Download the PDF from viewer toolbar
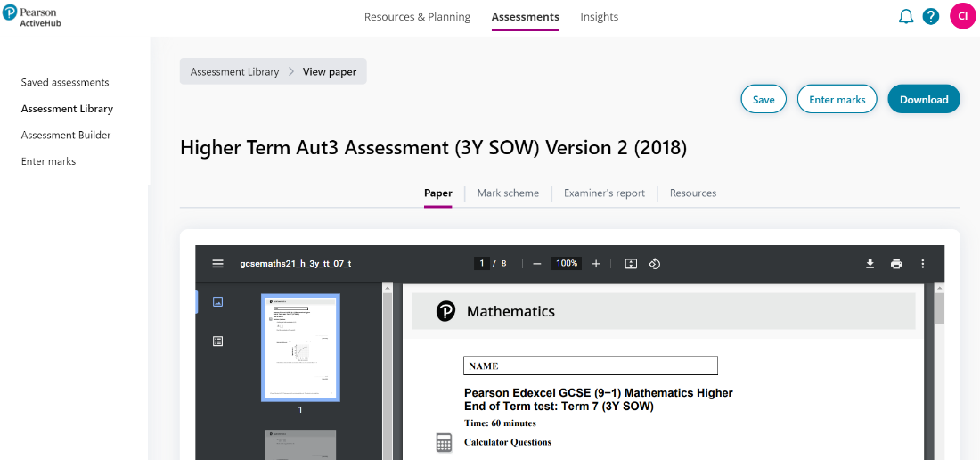 click(870, 264)
